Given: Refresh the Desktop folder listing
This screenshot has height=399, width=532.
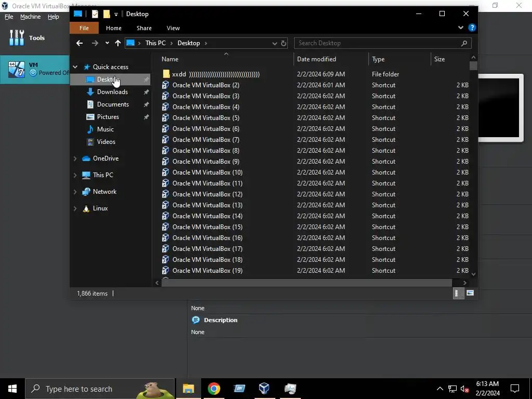Looking at the screenshot, I should pyautogui.click(x=284, y=43).
